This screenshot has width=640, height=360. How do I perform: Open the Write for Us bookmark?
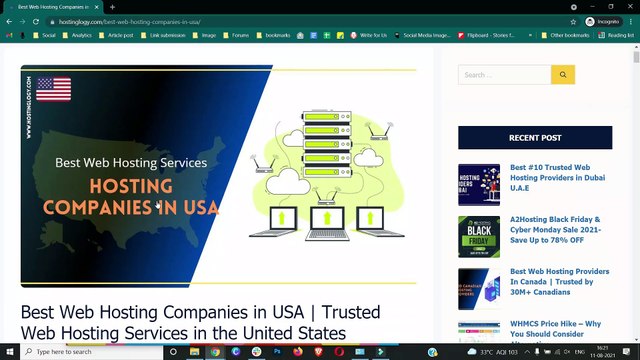(369, 36)
